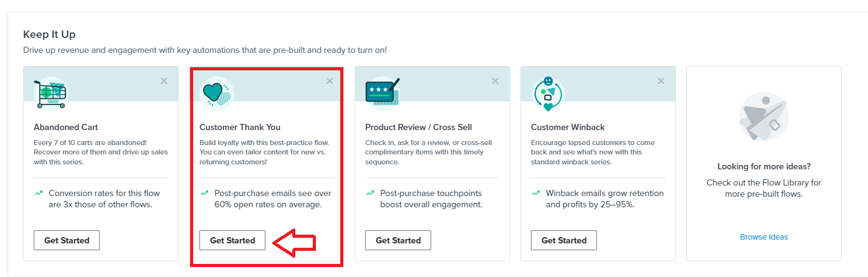Click the Abandoned Cart card title

point(65,127)
